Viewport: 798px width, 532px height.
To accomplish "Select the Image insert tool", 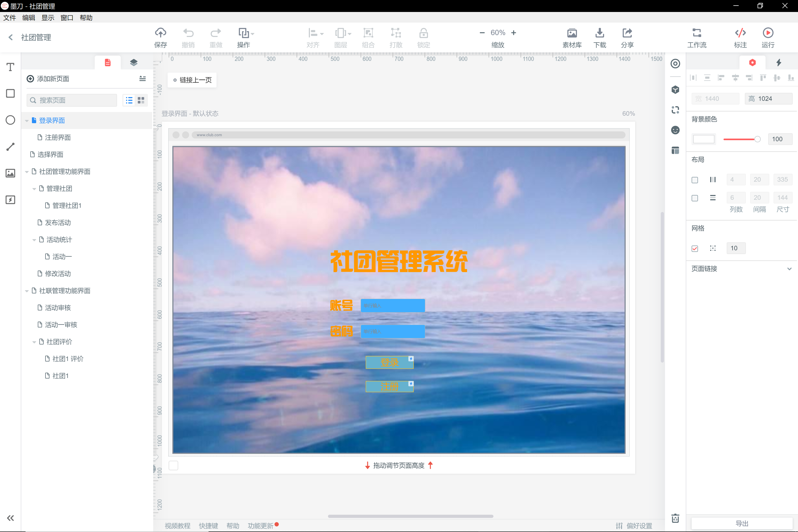I will [x=11, y=173].
